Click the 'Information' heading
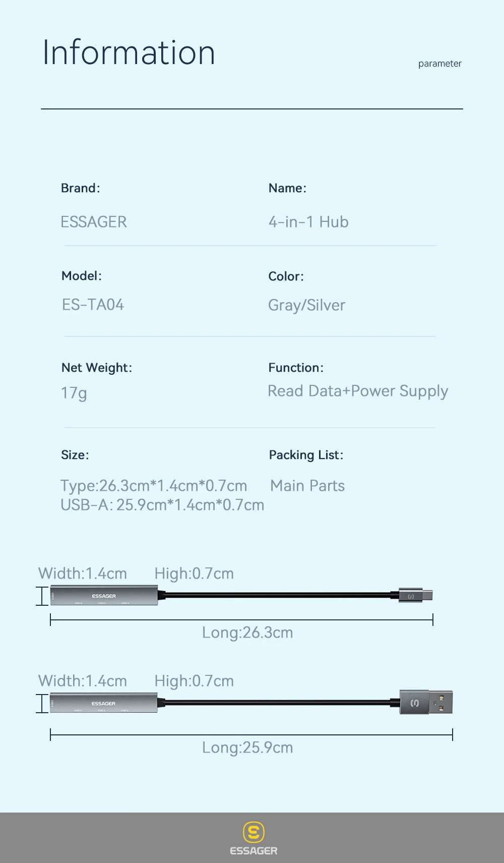This screenshot has width=504, height=863. pos(129,52)
